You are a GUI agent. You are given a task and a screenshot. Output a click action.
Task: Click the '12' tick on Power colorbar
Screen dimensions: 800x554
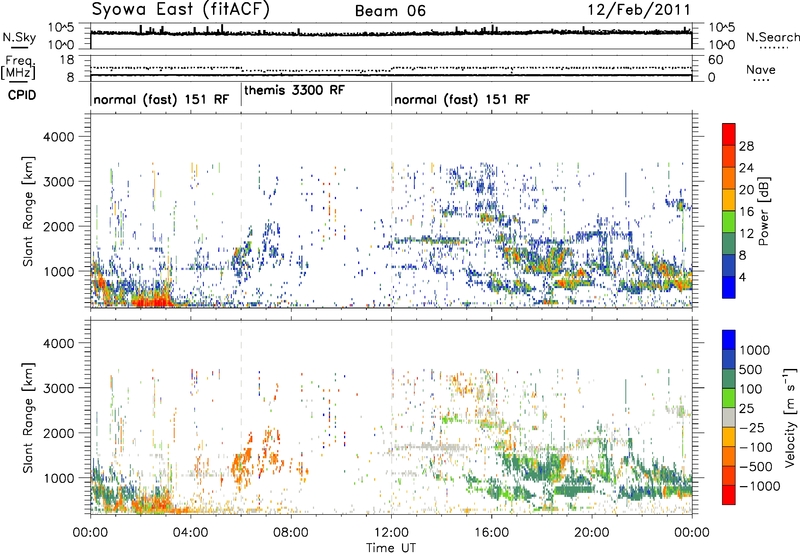pyautogui.click(x=746, y=234)
